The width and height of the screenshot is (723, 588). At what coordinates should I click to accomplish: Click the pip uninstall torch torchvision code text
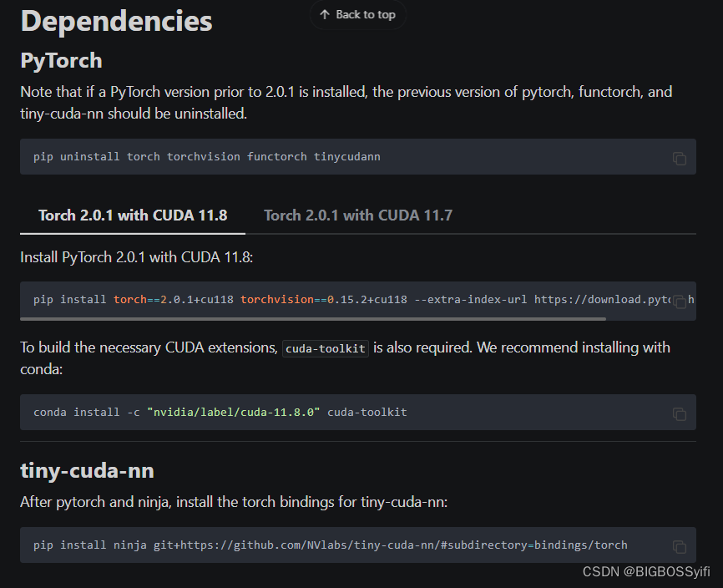[x=206, y=157]
